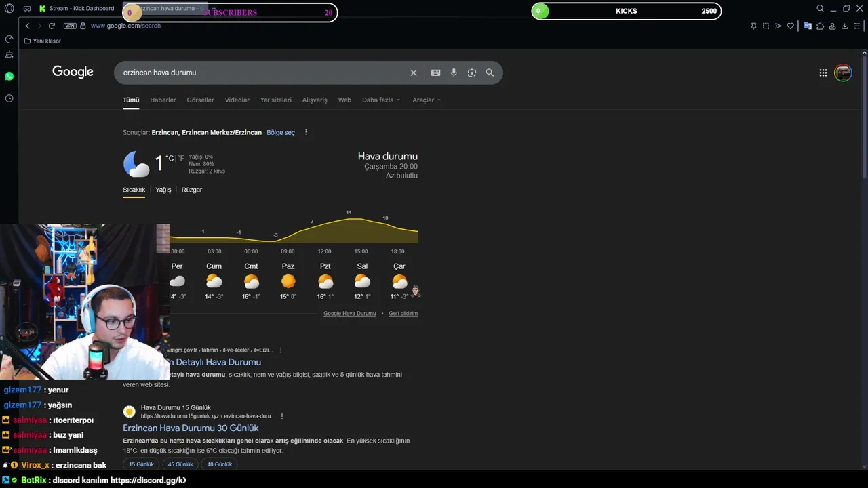Open the Google apps grid
The image size is (868, 488).
click(x=823, y=73)
